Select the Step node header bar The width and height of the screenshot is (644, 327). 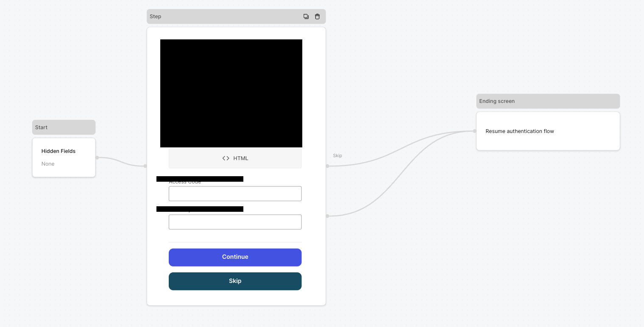pyautogui.click(x=236, y=17)
